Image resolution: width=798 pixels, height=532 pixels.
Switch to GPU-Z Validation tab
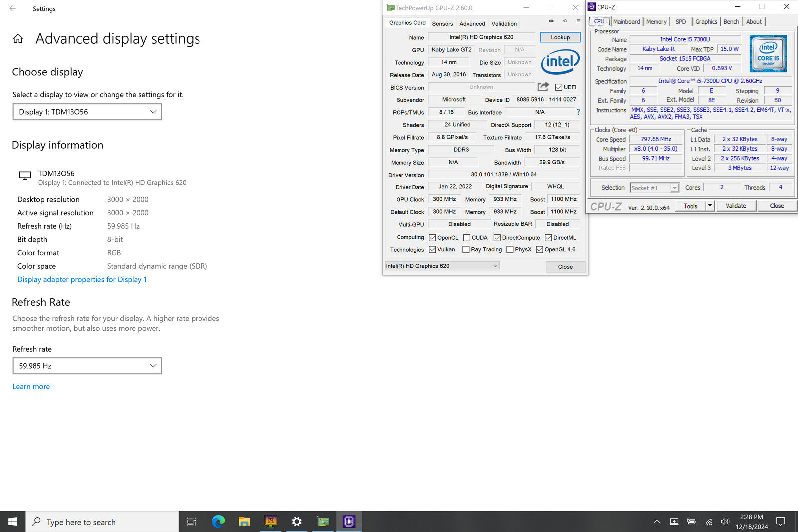504,23
